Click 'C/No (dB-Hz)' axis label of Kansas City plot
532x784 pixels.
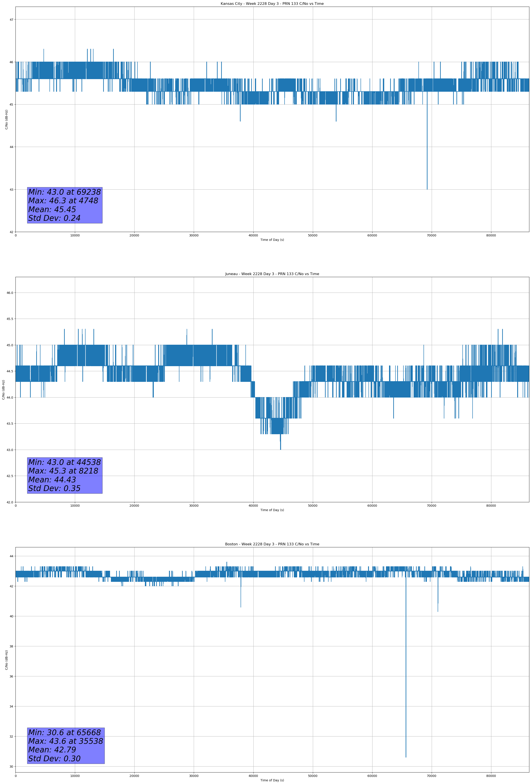pos(6,119)
